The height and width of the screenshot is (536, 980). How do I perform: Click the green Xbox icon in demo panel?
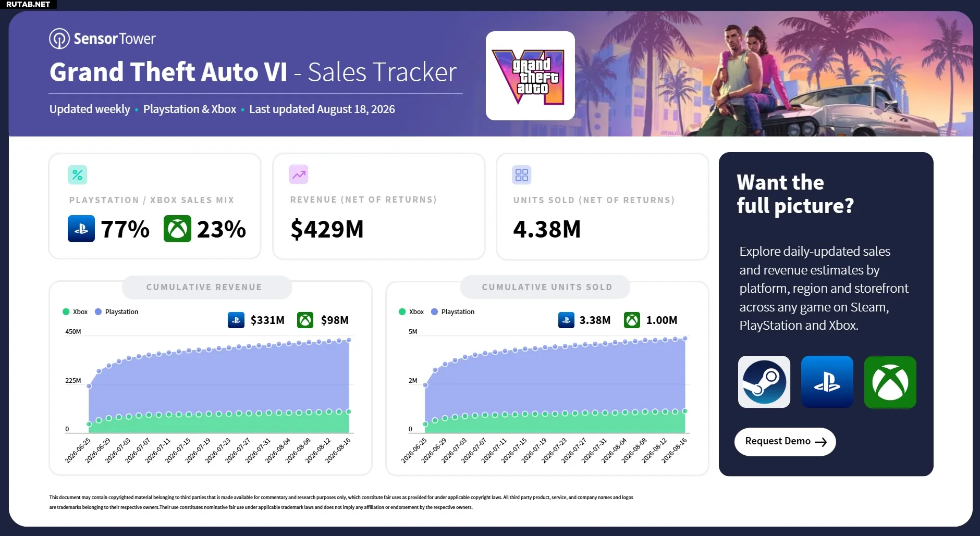click(890, 382)
